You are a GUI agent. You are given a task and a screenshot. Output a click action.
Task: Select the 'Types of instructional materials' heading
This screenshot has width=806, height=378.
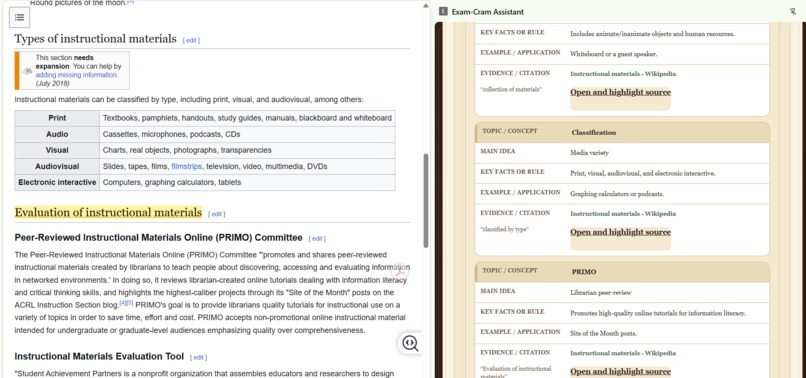coord(95,39)
